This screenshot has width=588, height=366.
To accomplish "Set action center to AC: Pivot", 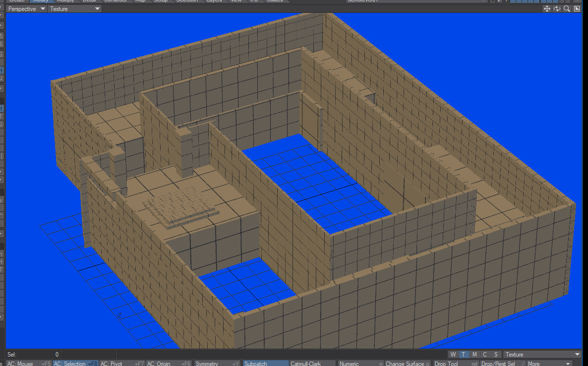I will (x=122, y=364).
